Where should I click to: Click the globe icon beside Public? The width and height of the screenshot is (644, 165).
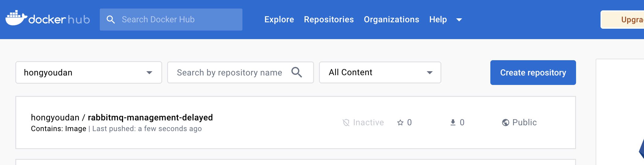[506, 123]
